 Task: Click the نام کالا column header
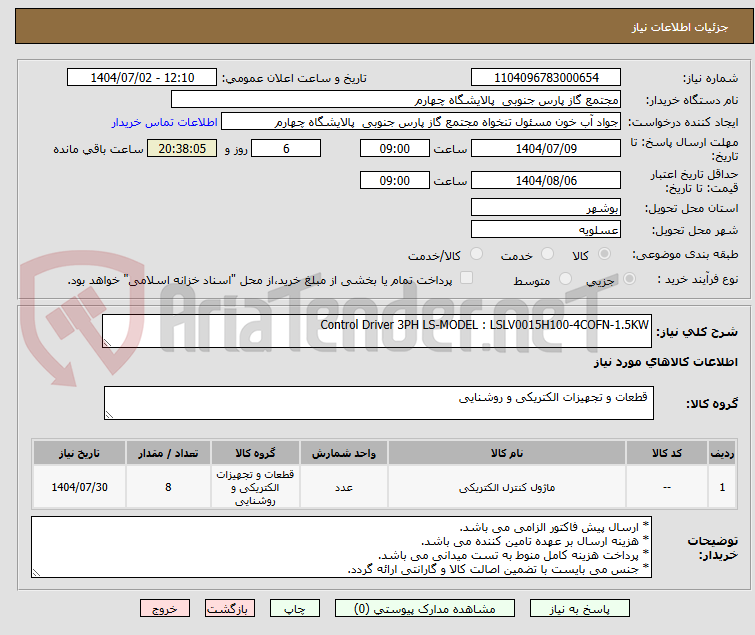click(x=507, y=453)
